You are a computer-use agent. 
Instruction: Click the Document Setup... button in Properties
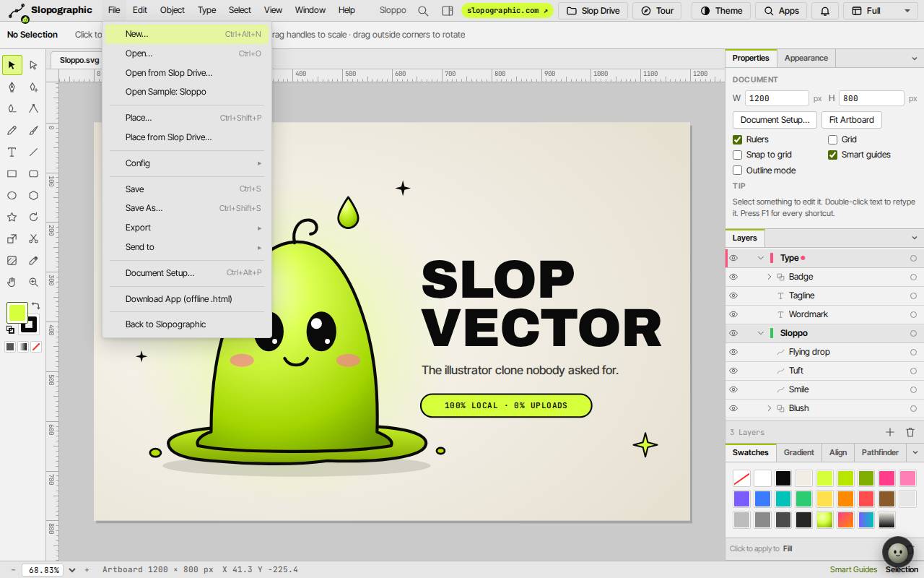(x=775, y=120)
